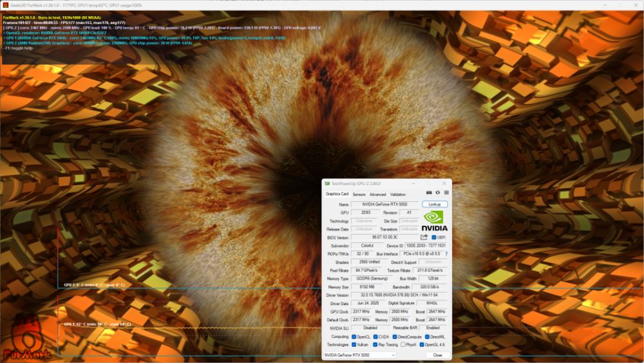Click the BIOS Version field
The height and width of the screenshot is (363, 644).
click(385, 237)
